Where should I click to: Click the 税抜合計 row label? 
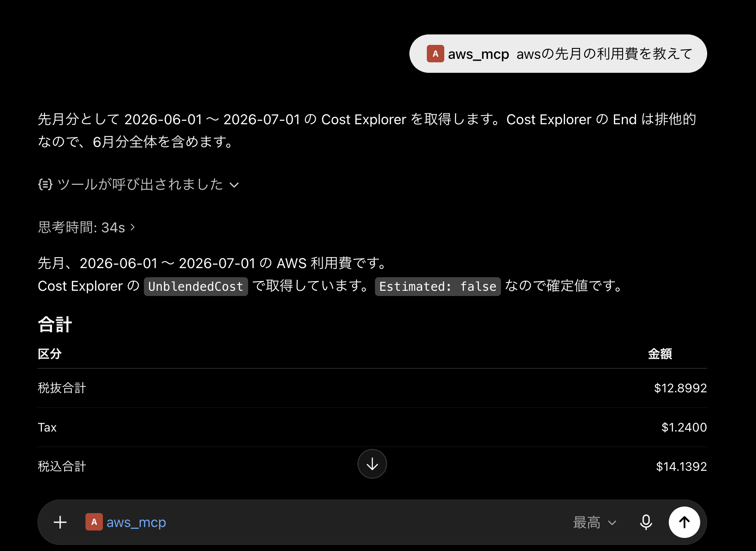pos(62,388)
